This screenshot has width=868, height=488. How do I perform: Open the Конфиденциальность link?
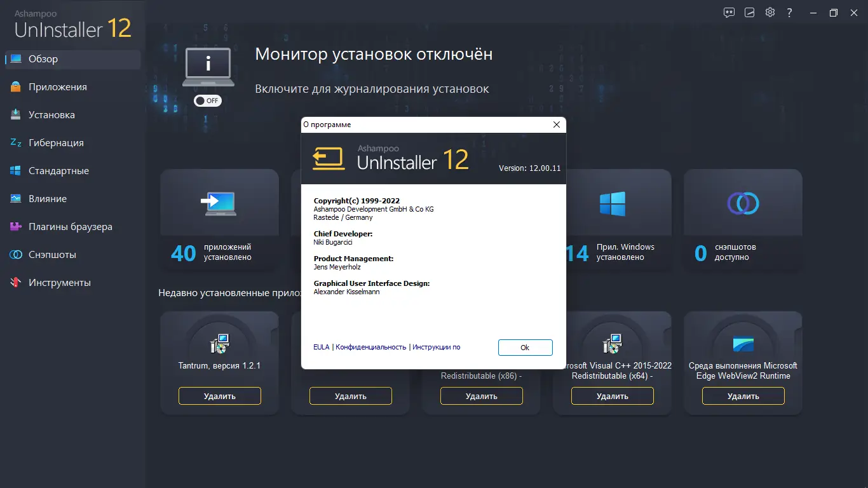point(371,347)
